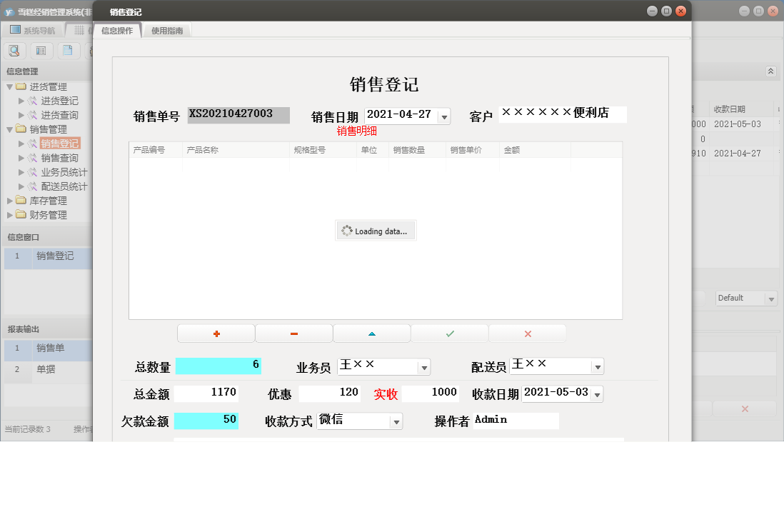Image resolution: width=784 pixels, height=532 pixels.
Task: Click the collapse chevron at panel top right
Action: [x=770, y=71]
